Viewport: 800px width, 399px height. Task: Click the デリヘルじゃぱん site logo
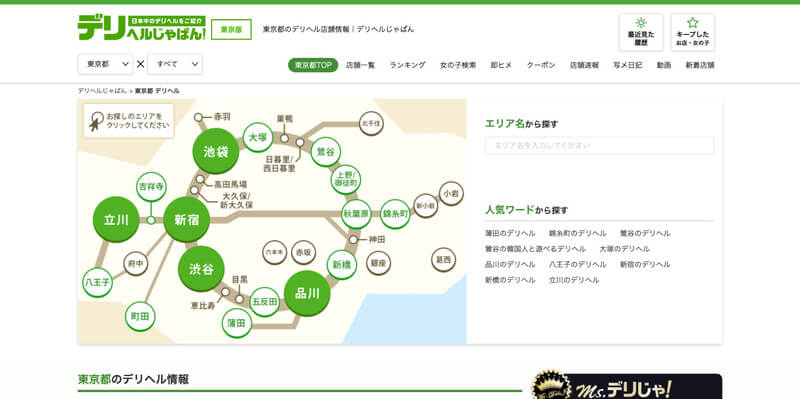click(142, 28)
